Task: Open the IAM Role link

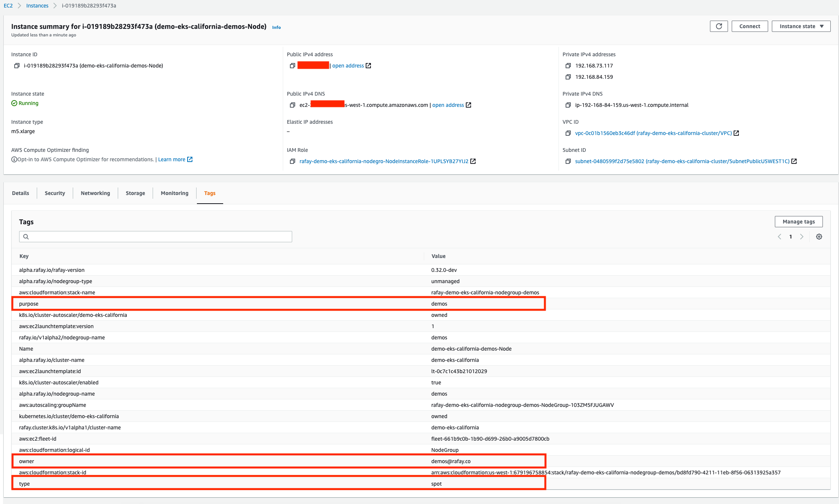Action: [x=384, y=161]
